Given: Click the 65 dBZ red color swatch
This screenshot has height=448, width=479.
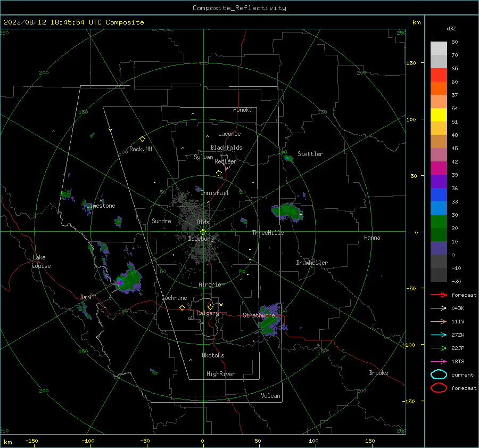Looking at the screenshot, I should click(x=439, y=75).
